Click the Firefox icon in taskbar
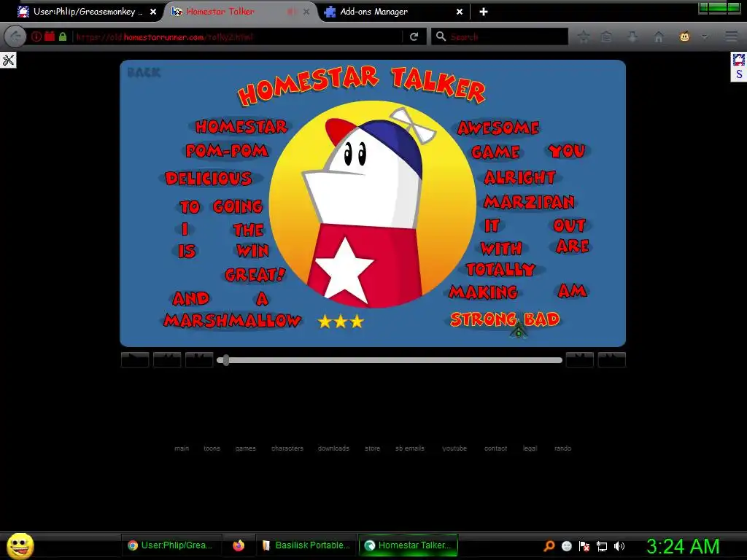Image resolution: width=747 pixels, height=560 pixels. tap(239, 545)
